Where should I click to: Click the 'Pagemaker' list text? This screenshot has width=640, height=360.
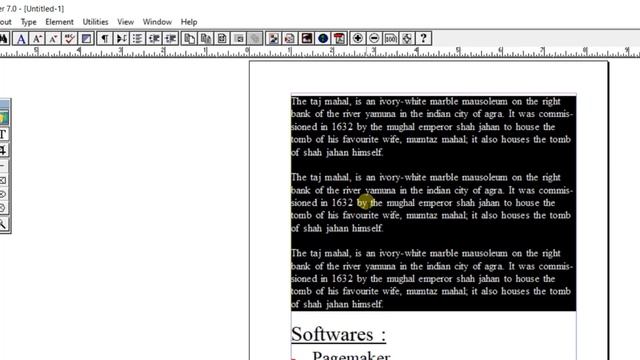pyautogui.click(x=351, y=355)
